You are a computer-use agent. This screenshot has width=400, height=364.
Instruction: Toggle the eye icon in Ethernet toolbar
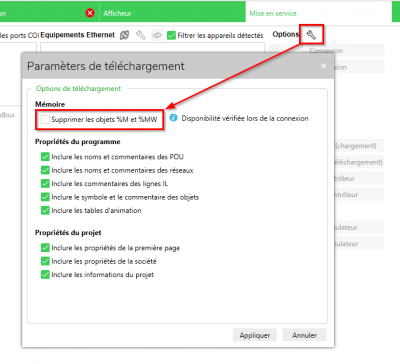[x=157, y=35]
